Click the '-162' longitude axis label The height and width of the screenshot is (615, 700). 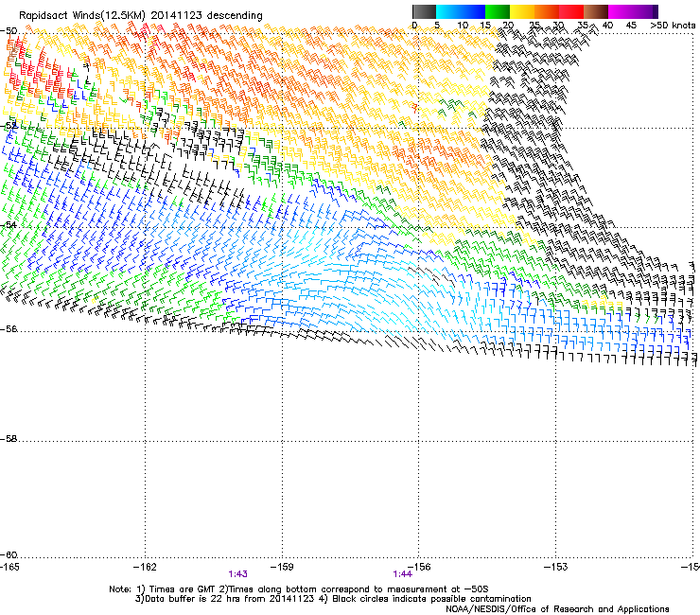point(145,567)
